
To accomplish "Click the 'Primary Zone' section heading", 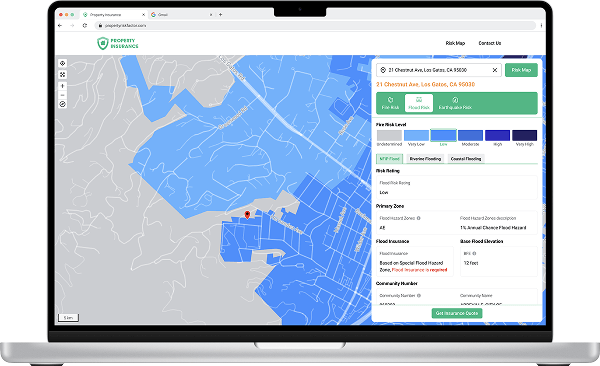I will click(390, 206).
